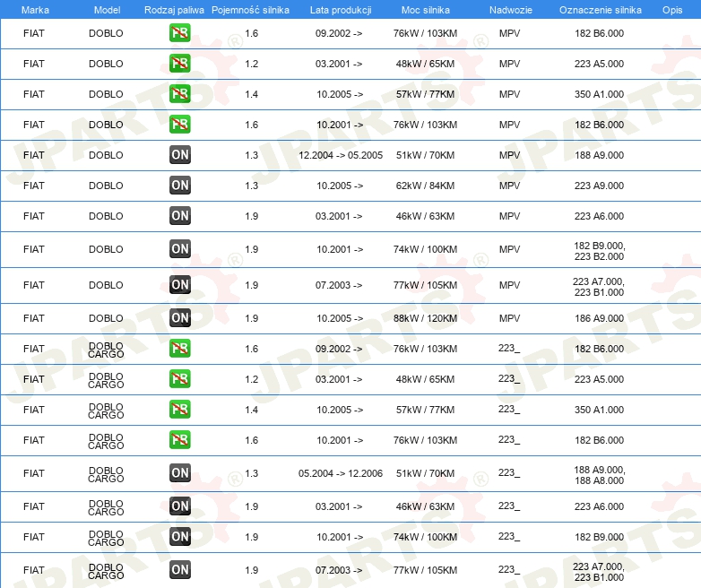This screenshot has width=701, height=588.
Task: Click the 07.2003 -> date in the DOBLO MPV row
Action: pyautogui.click(x=339, y=285)
